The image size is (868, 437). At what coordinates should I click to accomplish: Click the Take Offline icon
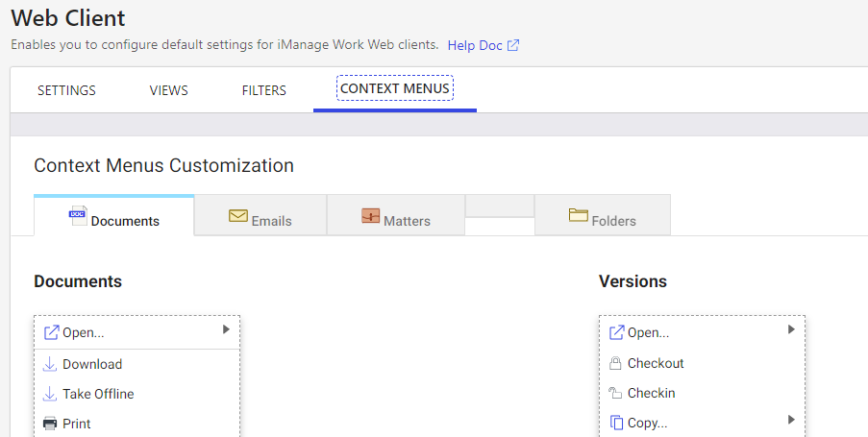[50, 394]
